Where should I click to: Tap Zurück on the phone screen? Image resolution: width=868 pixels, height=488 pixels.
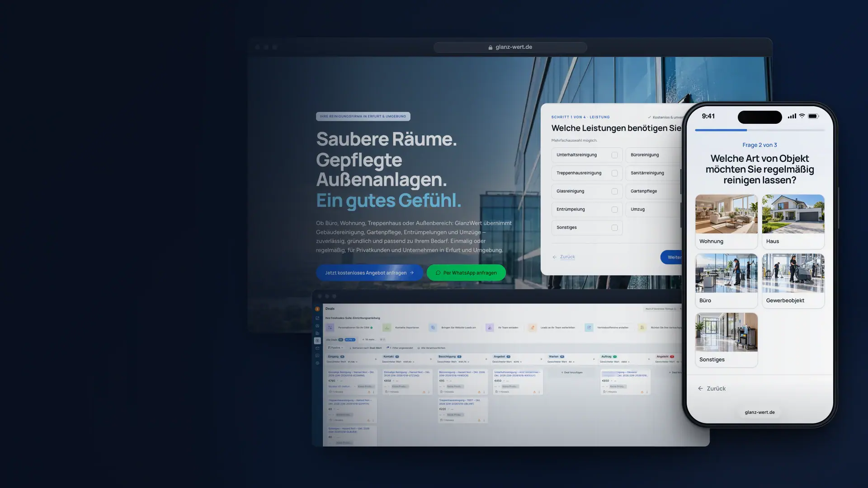712,389
